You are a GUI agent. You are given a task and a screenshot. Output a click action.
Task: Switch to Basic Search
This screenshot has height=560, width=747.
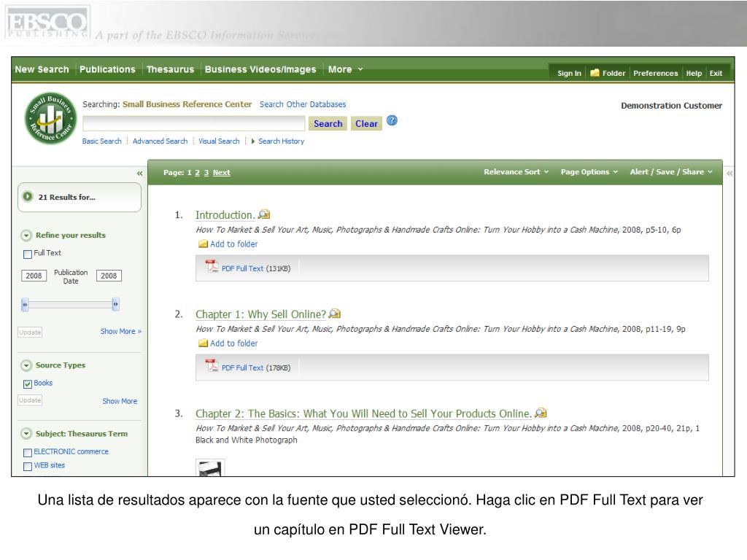click(101, 141)
